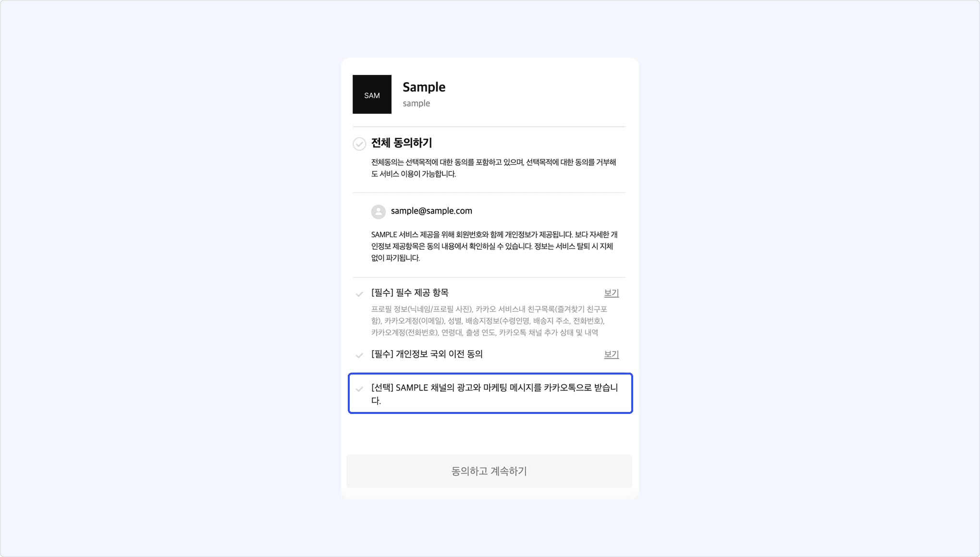
Task: Click the SAM text inside the logo
Action: pos(372,96)
